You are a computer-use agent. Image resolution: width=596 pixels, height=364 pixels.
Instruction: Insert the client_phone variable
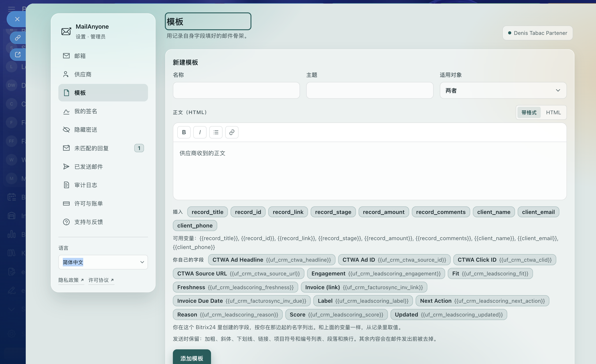point(195,225)
